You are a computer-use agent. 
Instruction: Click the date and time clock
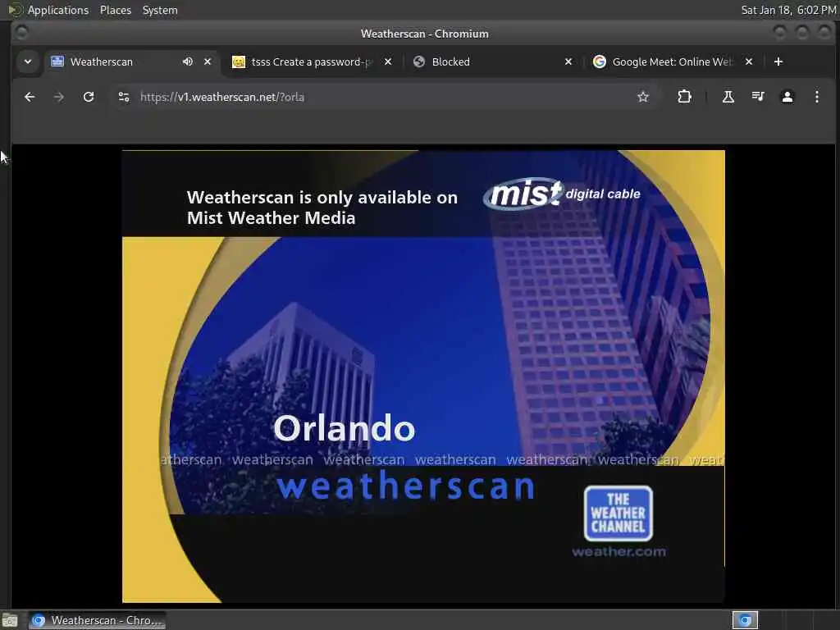pyautogui.click(x=788, y=10)
